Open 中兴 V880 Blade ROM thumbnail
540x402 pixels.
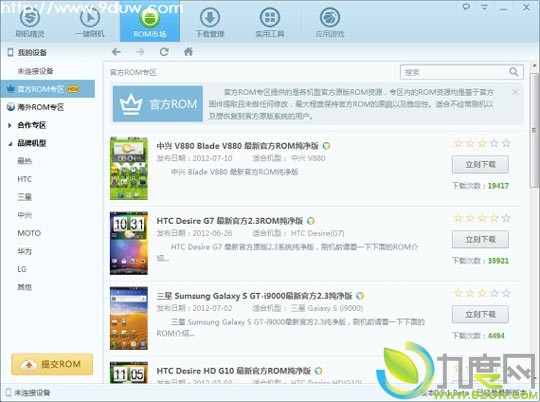(x=129, y=168)
